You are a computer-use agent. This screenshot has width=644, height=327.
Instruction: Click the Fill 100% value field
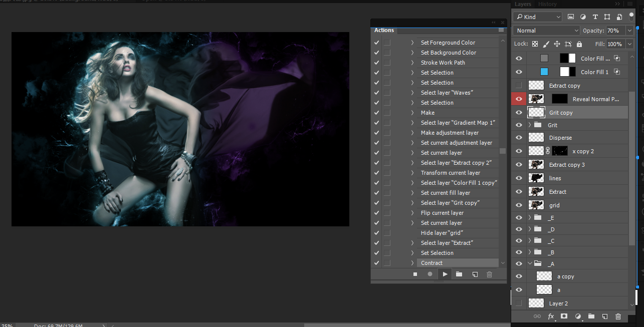tap(616, 44)
